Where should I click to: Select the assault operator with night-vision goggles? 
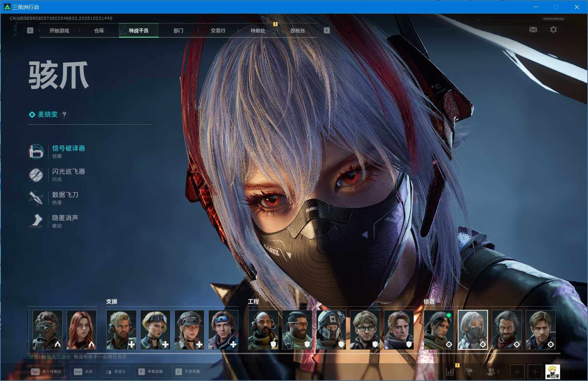coord(47,330)
